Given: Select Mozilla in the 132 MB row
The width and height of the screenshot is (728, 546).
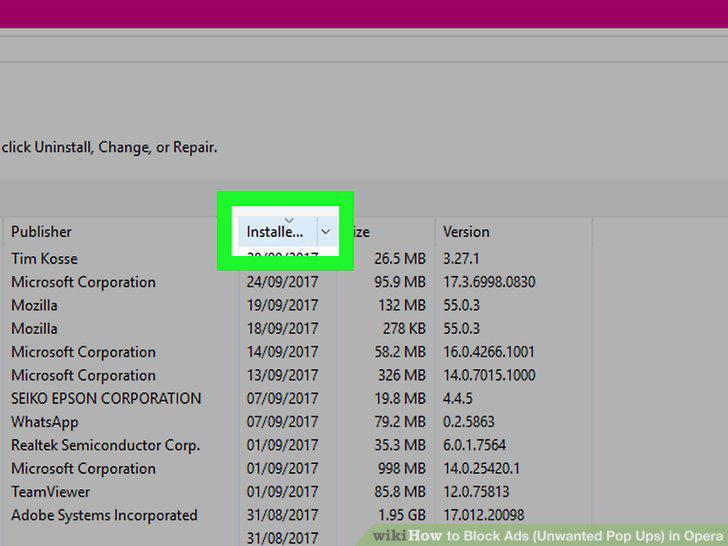Looking at the screenshot, I should coord(34,305).
